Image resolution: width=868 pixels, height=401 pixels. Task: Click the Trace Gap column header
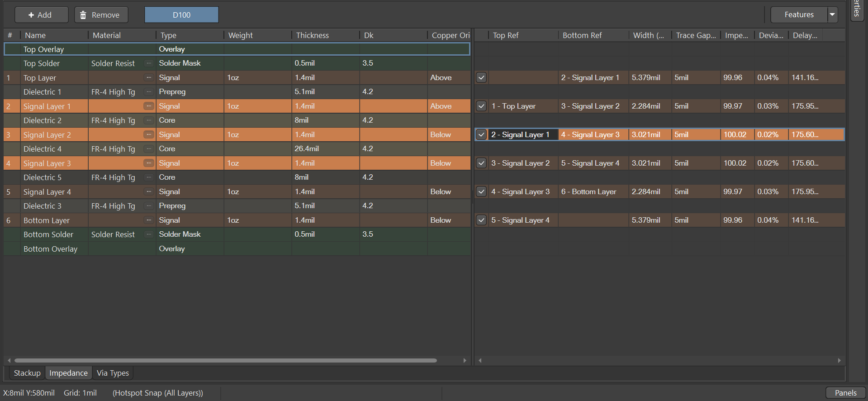[696, 35]
